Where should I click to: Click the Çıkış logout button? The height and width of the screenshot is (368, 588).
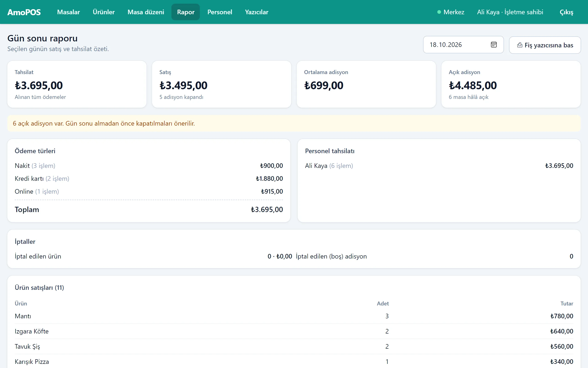click(x=566, y=12)
